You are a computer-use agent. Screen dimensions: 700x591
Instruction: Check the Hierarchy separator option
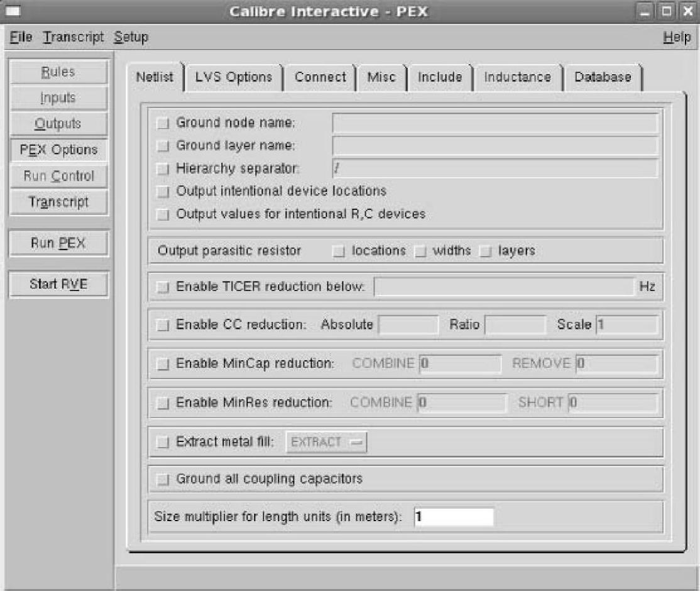163,168
